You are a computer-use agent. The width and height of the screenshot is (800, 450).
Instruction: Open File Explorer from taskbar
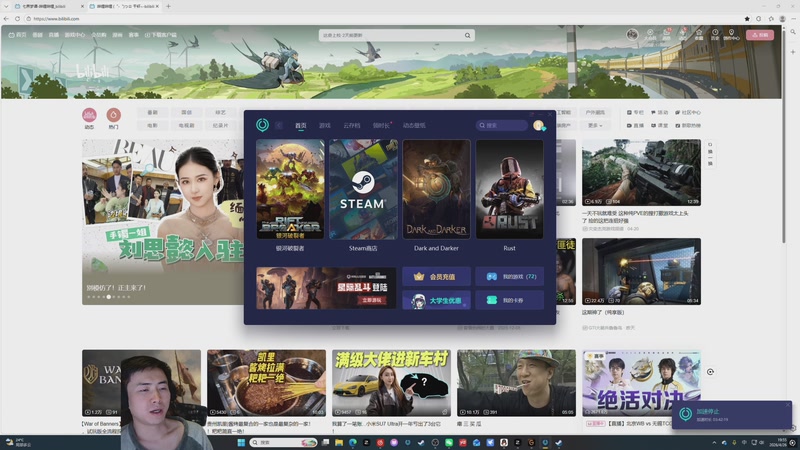click(x=339, y=442)
